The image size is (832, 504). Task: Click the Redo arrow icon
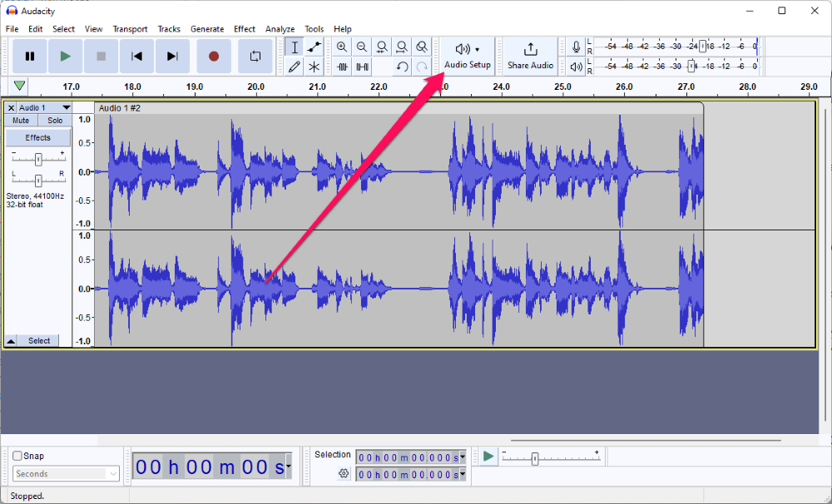tap(422, 67)
